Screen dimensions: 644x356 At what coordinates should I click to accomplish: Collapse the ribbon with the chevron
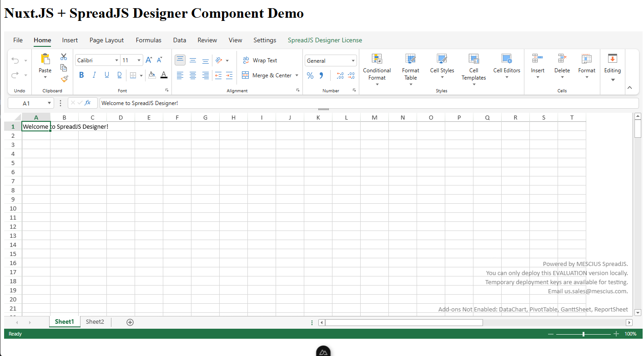pyautogui.click(x=630, y=88)
